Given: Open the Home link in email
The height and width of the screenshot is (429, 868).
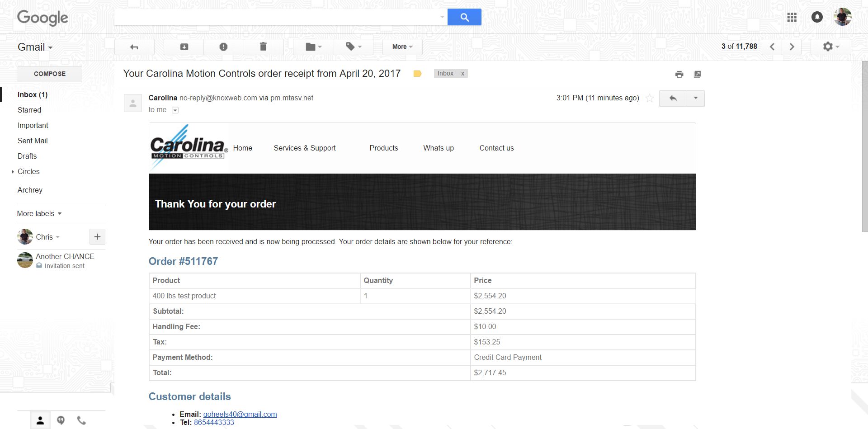Looking at the screenshot, I should click(x=243, y=148).
